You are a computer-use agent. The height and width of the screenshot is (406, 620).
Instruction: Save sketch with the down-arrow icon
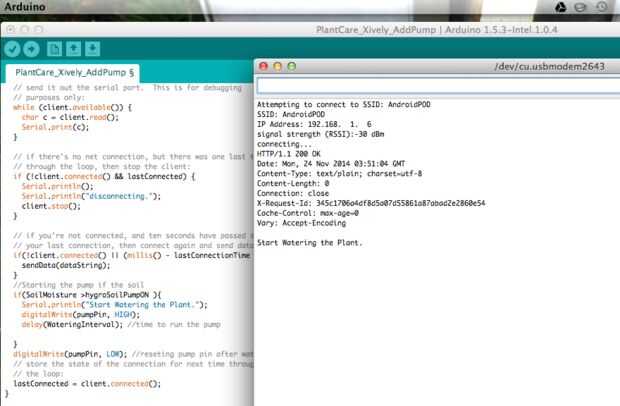(93, 49)
